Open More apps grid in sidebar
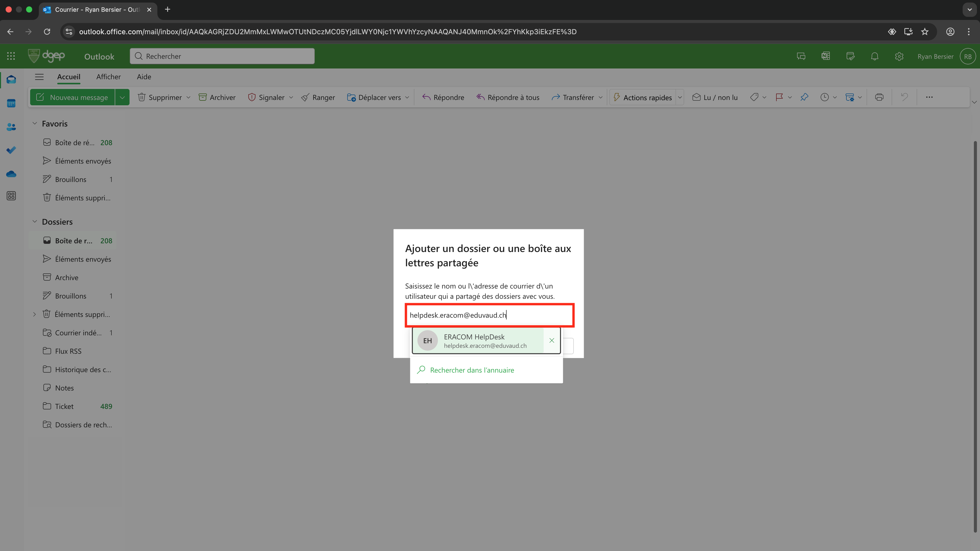This screenshot has width=980, height=551. coord(11,196)
